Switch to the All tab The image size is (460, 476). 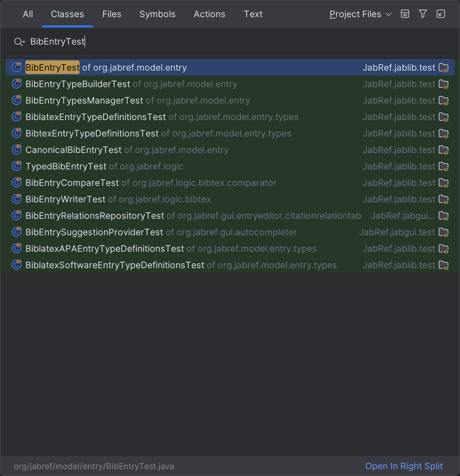coord(28,14)
